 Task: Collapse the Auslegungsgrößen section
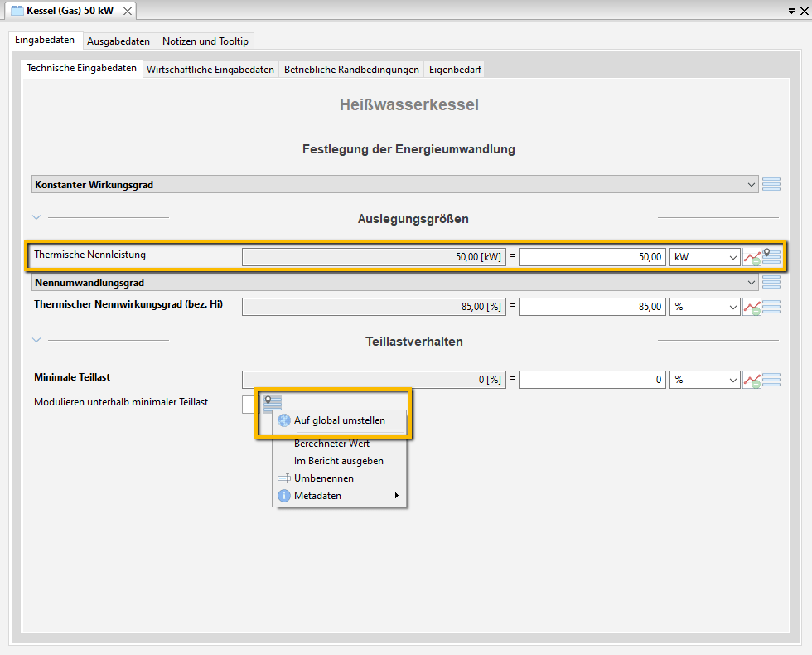36,218
